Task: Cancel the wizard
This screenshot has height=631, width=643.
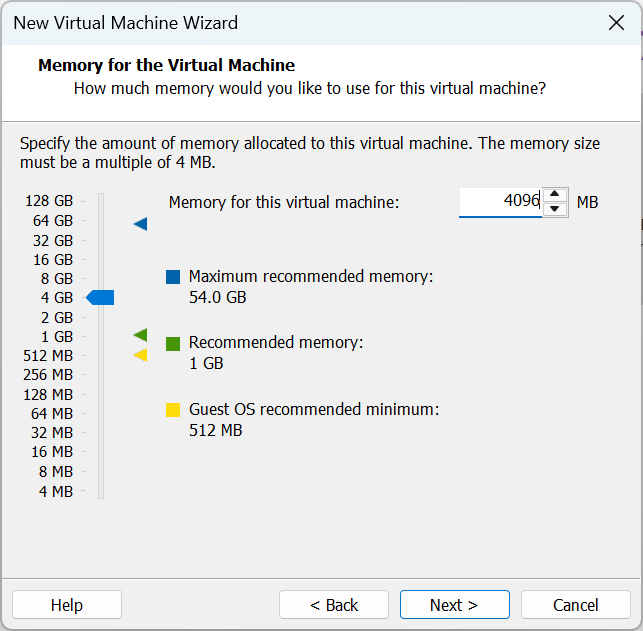Action: 576,605
